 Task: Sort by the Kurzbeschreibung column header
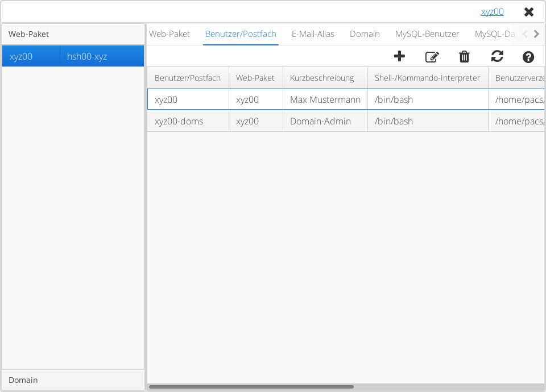click(325, 78)
